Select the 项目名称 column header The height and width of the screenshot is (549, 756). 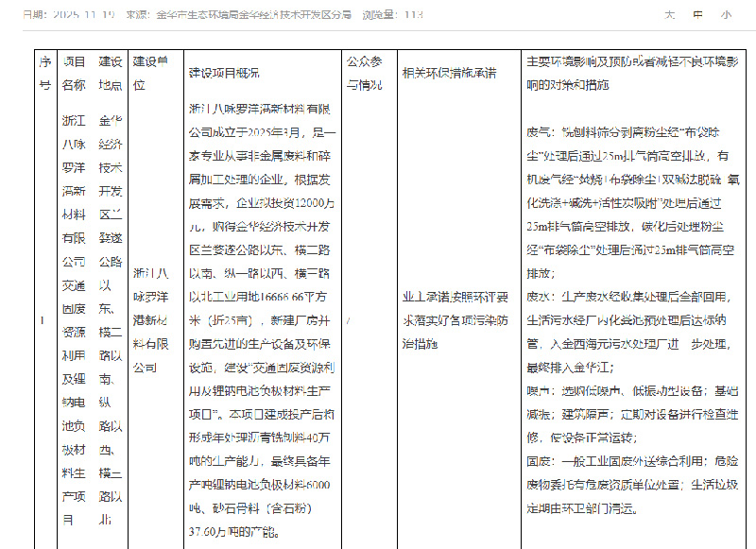pyautogui.click(x=74, y=72)
